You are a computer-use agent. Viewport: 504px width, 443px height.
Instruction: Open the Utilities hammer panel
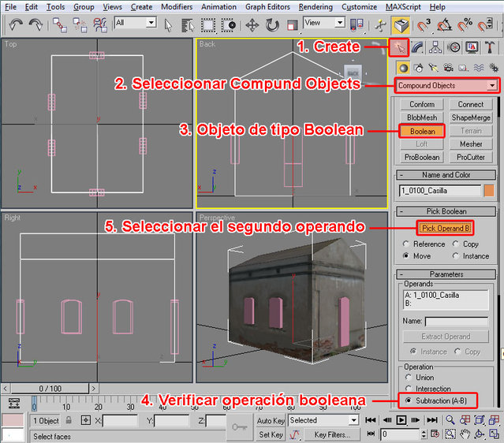[x=489, y=47]
